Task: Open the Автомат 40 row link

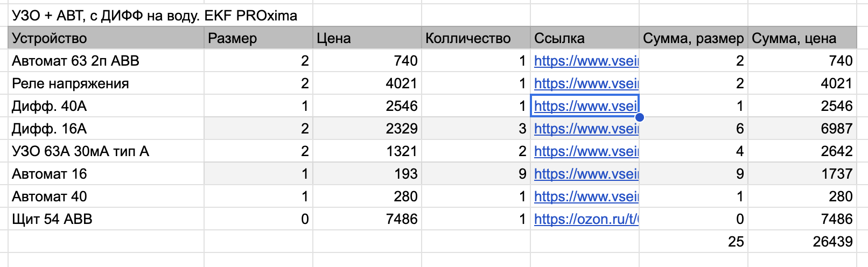Action: click(586, 196)
